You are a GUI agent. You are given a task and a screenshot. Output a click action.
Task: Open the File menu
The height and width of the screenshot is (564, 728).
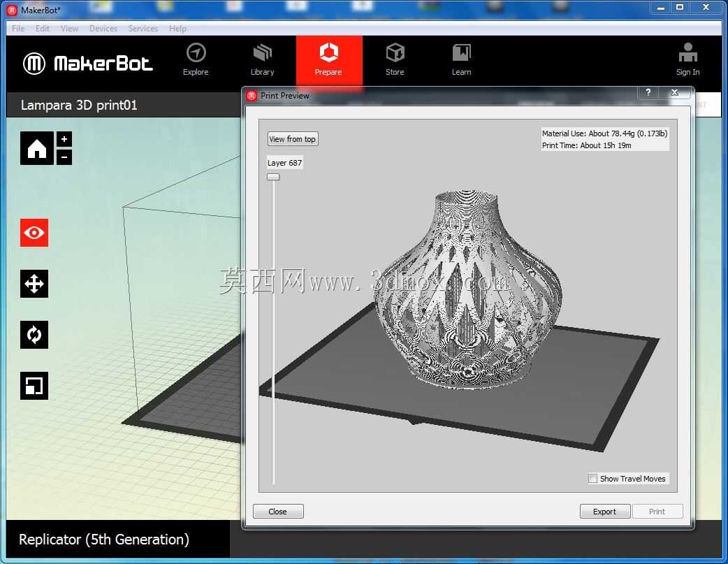(x=18, y=29)
